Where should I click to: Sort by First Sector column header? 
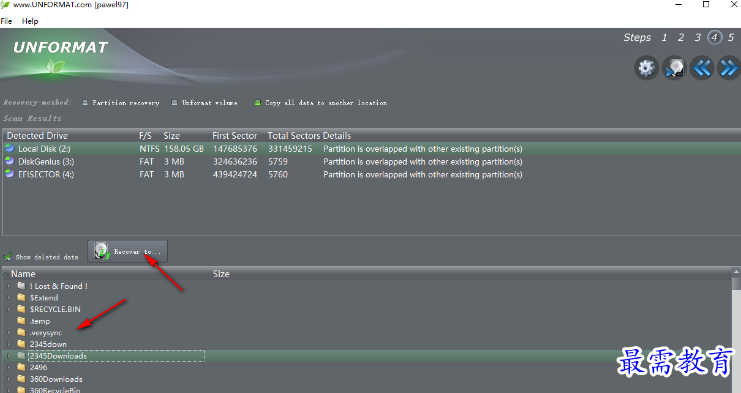tap(234, 136)
